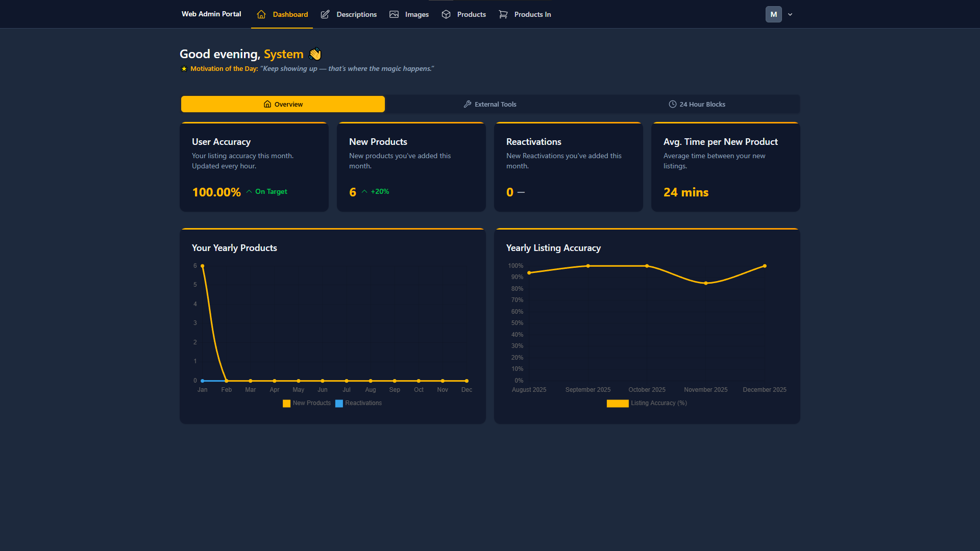The height and width of the screenshot is (551, 980).
Task: Click the star icon beside Motivation of the Day
Action: [184, 68]
